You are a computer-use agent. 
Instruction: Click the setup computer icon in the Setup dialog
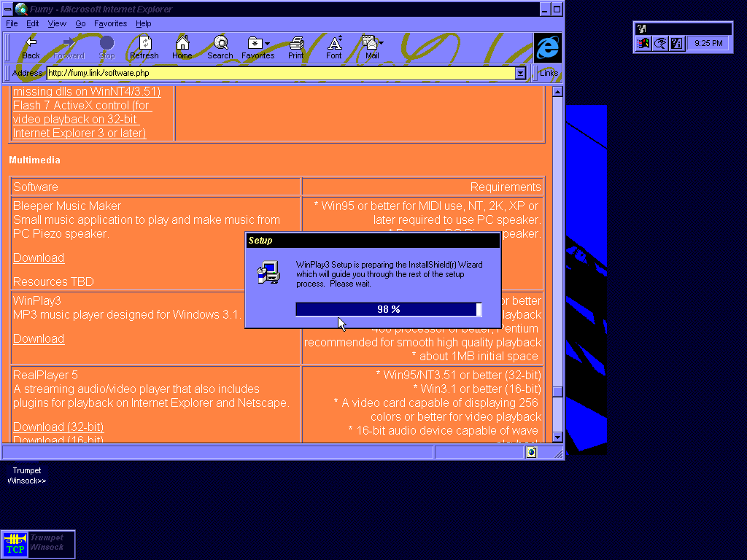[x=268, y=273]
